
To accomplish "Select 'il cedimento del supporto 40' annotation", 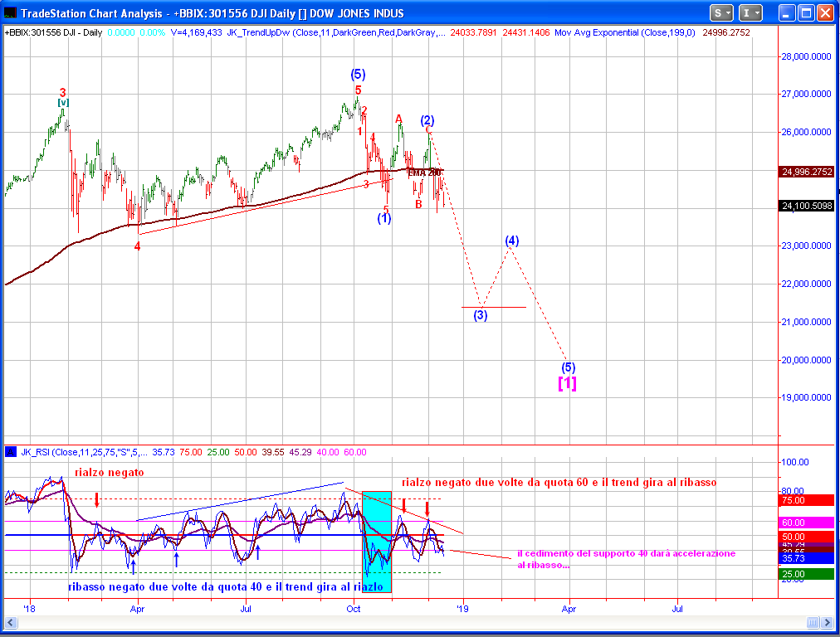I will point(626,559).
